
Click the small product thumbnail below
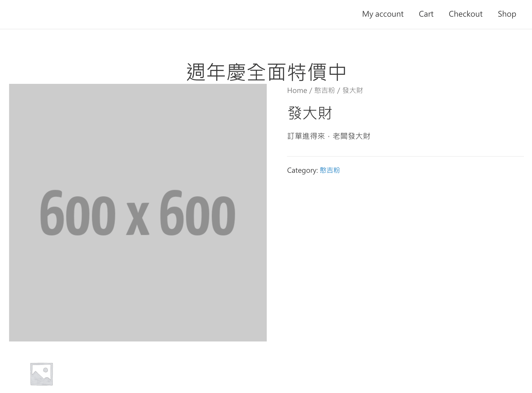pyautogui.click(x=41, y=373)
